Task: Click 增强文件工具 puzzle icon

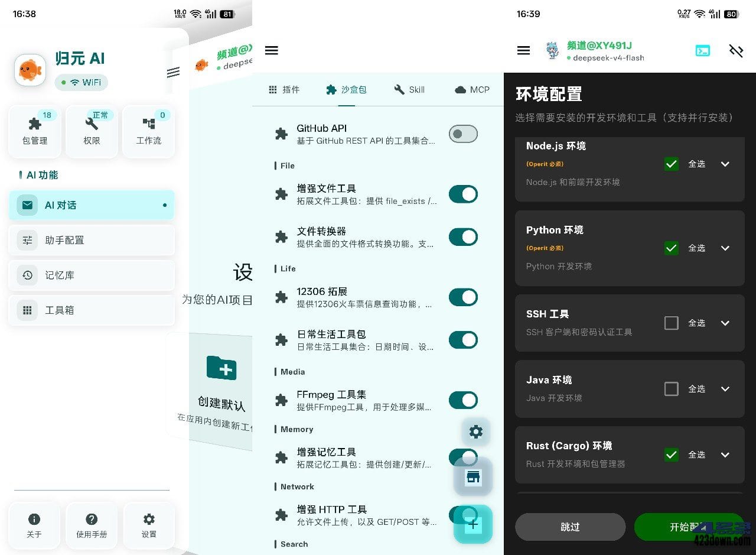Action: pos(282,194)
